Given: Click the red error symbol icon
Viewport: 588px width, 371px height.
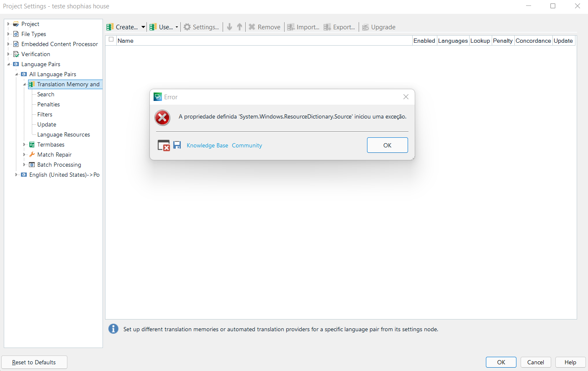Looking at the screenshot, I should [162, 118].
